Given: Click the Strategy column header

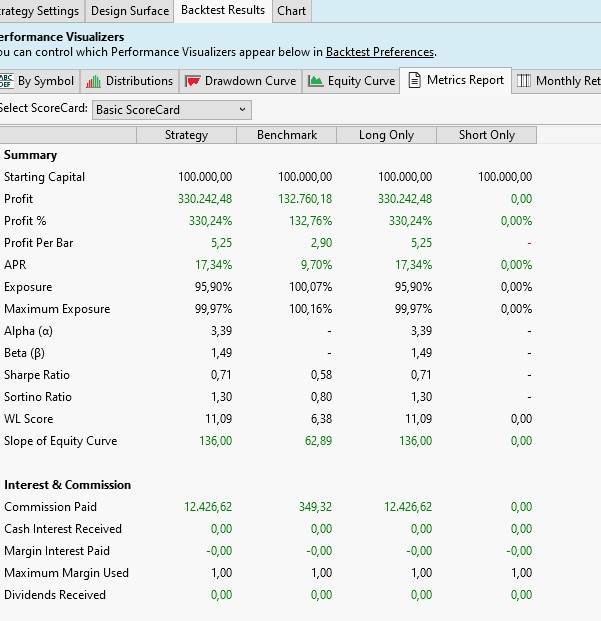Looking at the screenshot, I should [x=186, y=135].
